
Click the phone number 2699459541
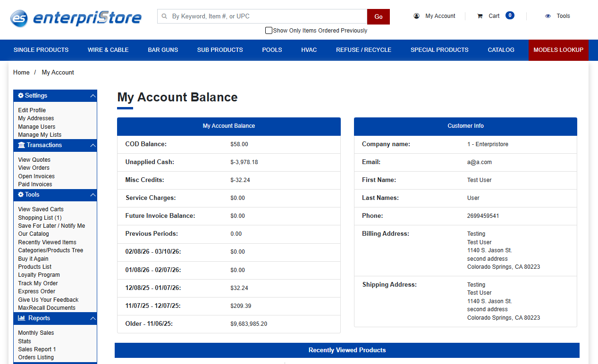(483, 216)
